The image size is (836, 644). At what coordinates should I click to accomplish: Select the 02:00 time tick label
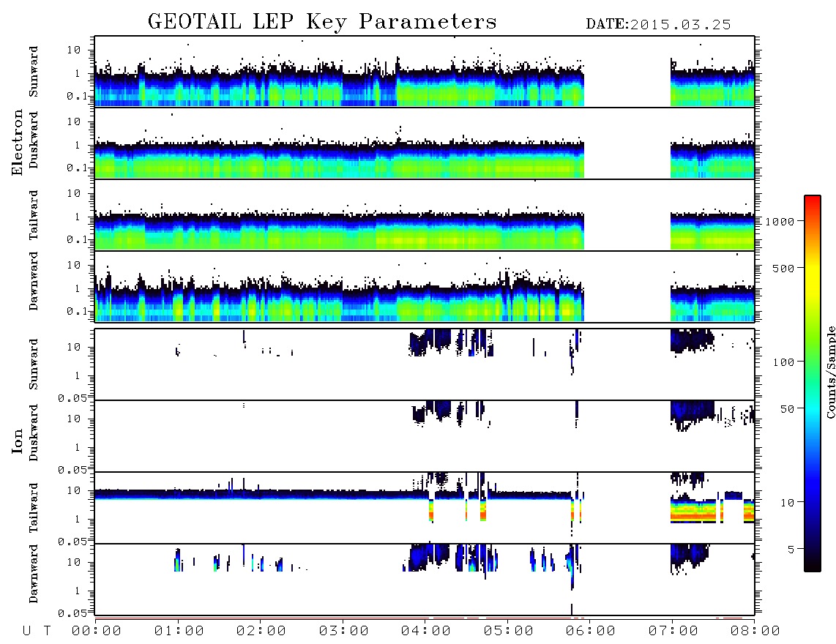coord(261,632)
